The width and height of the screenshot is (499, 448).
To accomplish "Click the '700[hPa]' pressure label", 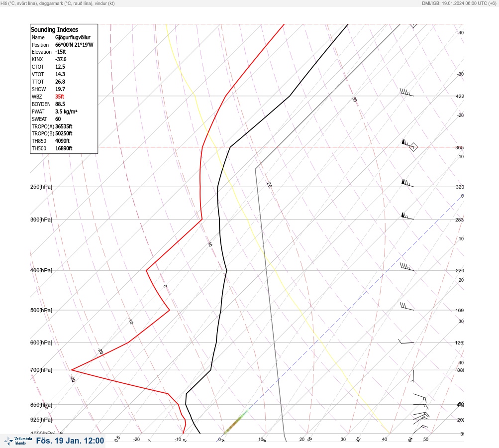I will point(41,370).
